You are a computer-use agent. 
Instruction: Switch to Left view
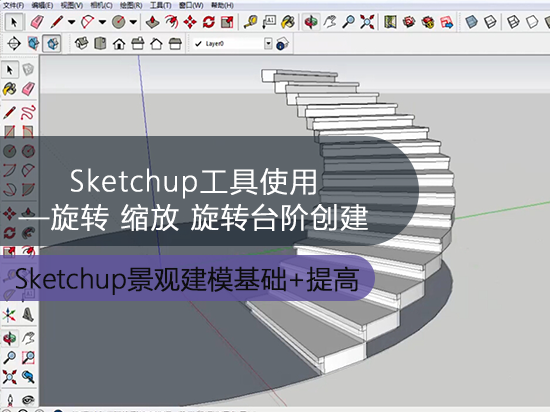click(x=175, y=43)
